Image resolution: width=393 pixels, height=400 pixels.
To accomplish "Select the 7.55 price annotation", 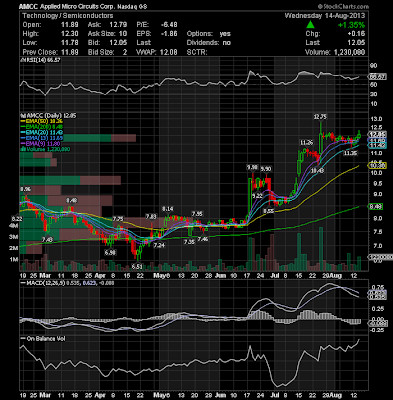I will click(x=197, y=214).
